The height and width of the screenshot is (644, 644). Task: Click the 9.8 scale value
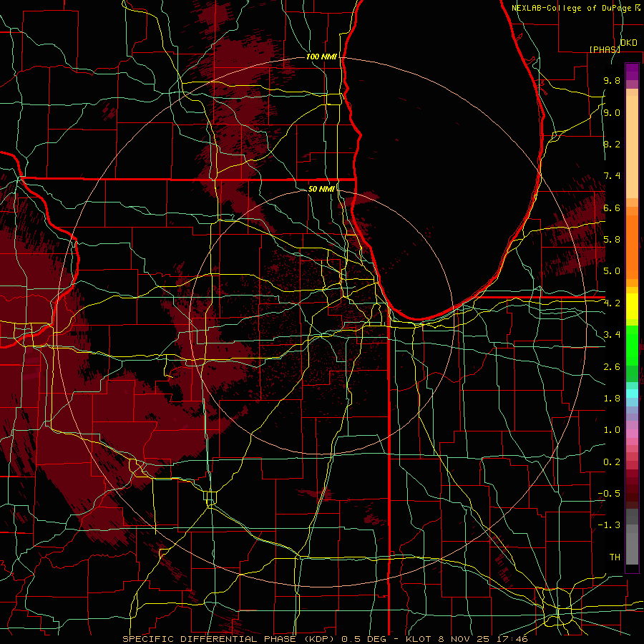(x=612, y=80)
